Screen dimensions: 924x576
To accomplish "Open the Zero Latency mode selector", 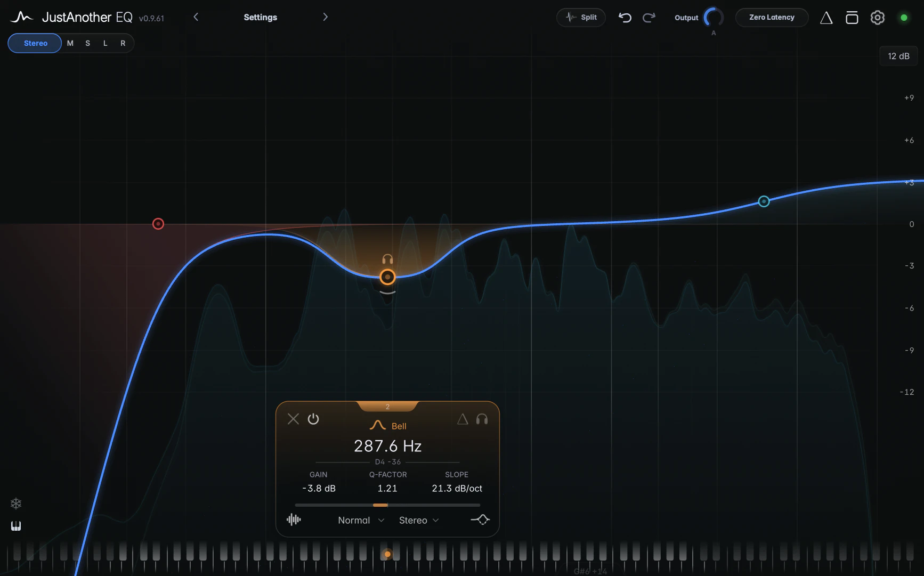I will tap(772, 18).
